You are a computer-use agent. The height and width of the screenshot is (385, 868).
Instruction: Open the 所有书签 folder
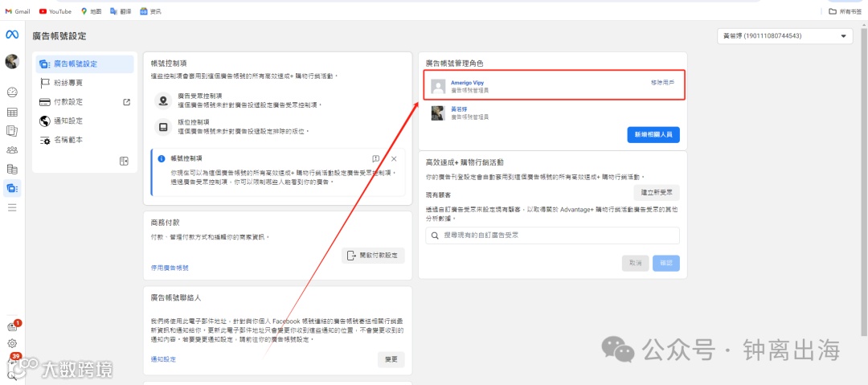click(x=844, y=11)
